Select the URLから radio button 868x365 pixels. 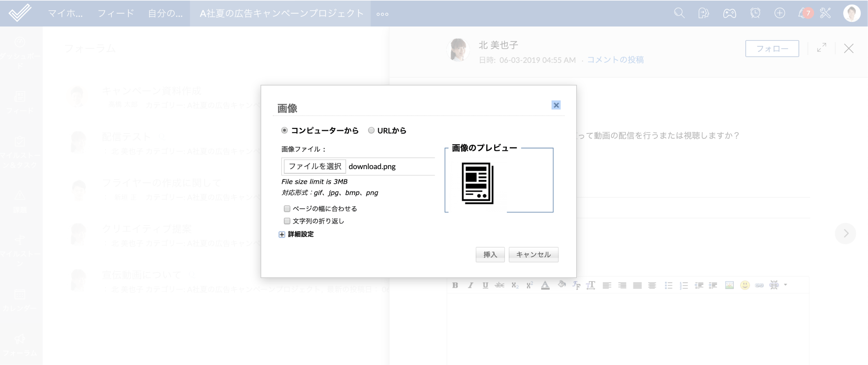pos(371,130)
